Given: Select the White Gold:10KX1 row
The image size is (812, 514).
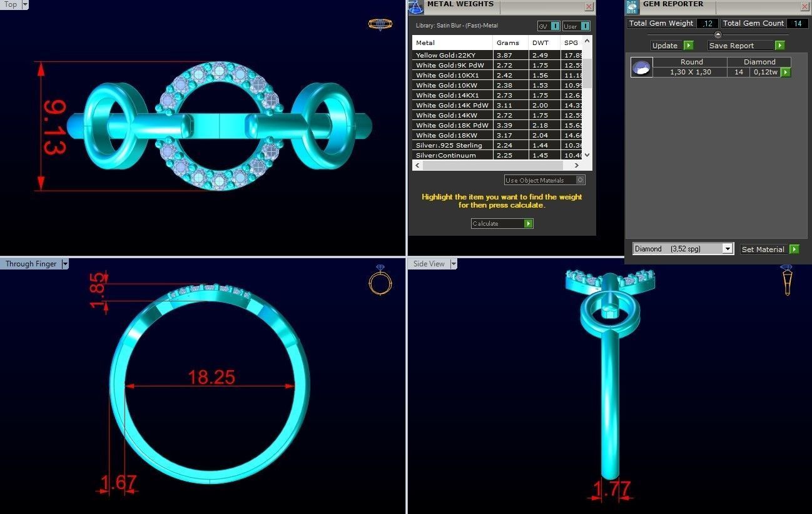Looking at the screenshot, I should pyautogui.click(x=497, y=75).
